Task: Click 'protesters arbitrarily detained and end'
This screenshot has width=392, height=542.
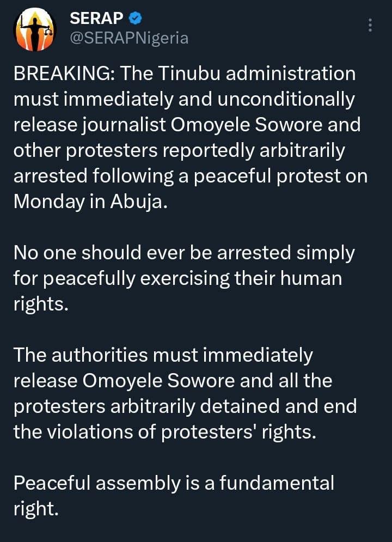Action: coord(185,406)
